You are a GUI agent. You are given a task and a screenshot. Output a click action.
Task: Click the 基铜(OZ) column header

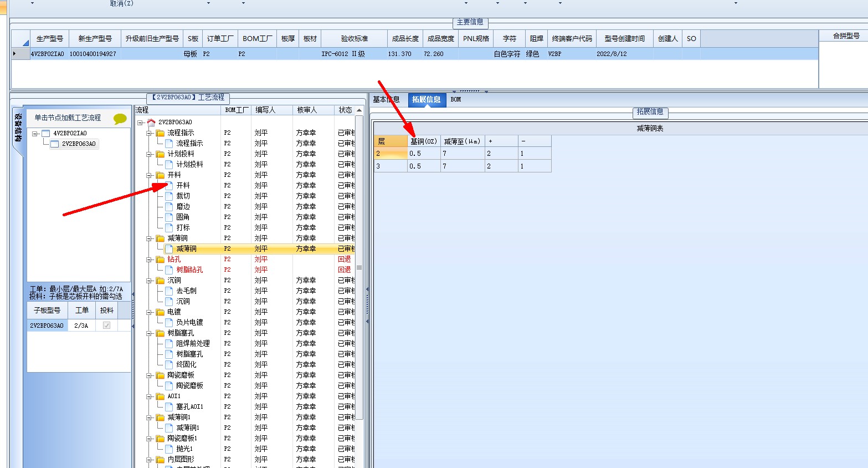[x=424, y=141]
